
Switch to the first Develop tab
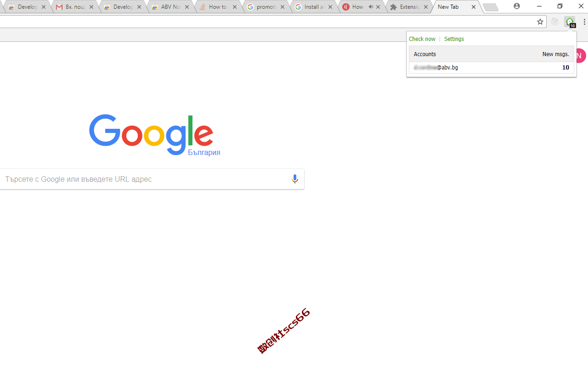pos(27,7)
